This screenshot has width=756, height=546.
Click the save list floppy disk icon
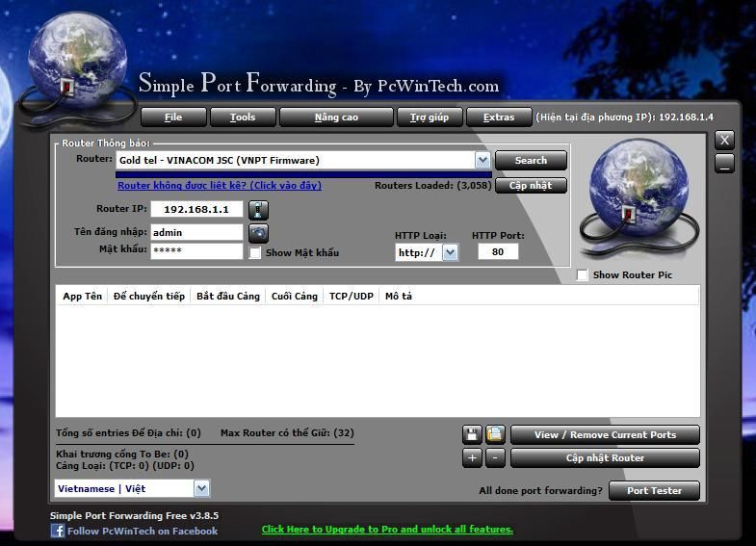point(472,434)
